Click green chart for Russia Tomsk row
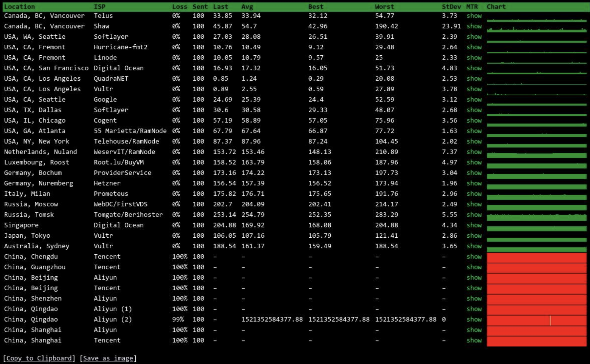This screenshot has width=590, height=364. point(536,217)
